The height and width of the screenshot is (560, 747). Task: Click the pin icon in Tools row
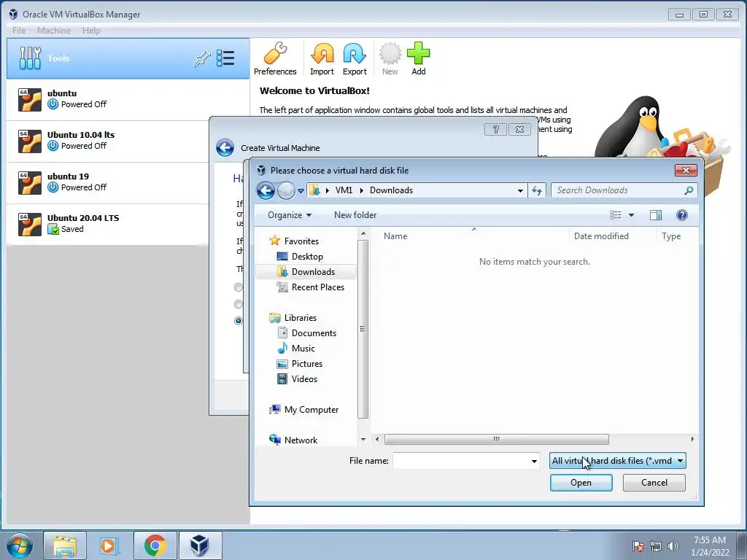point(201,58)
